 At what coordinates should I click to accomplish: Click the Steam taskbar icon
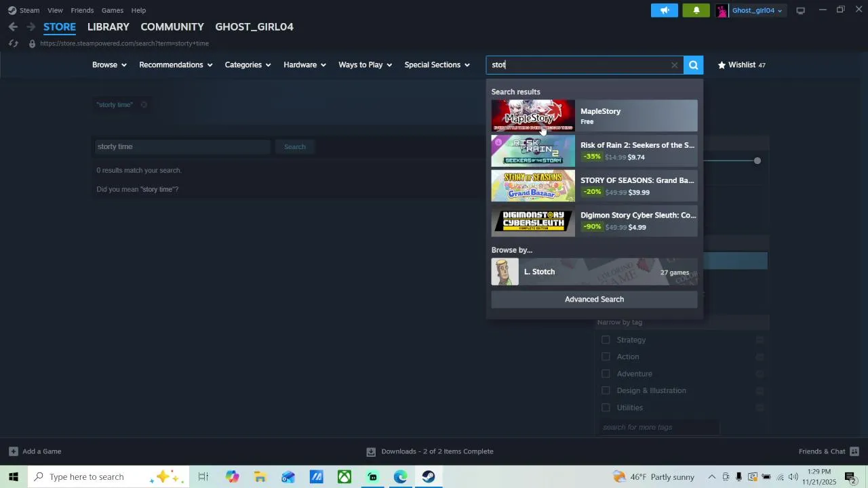[x=428, y=476]
